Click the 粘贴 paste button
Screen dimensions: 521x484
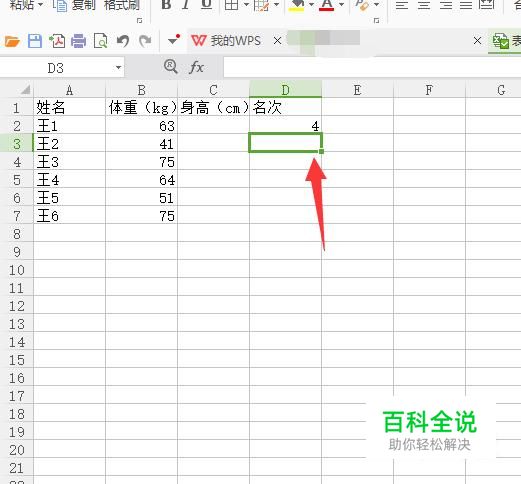click(26, 5)
